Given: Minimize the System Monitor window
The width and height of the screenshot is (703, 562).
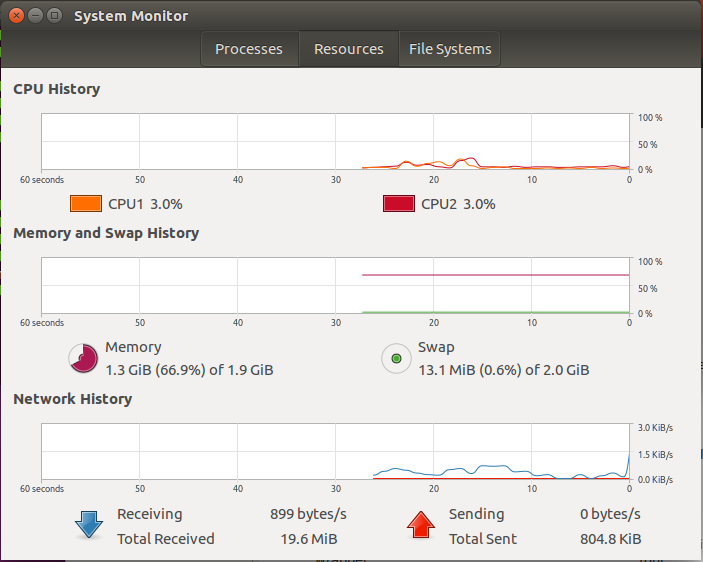Looking at the screenshot, I should (35, 16).
